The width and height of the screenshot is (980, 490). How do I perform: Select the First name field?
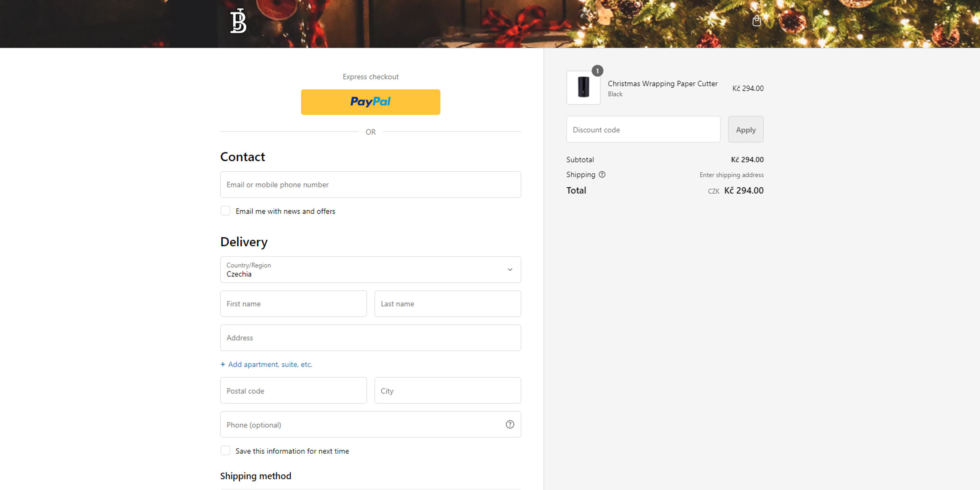(x=293, y=304)
